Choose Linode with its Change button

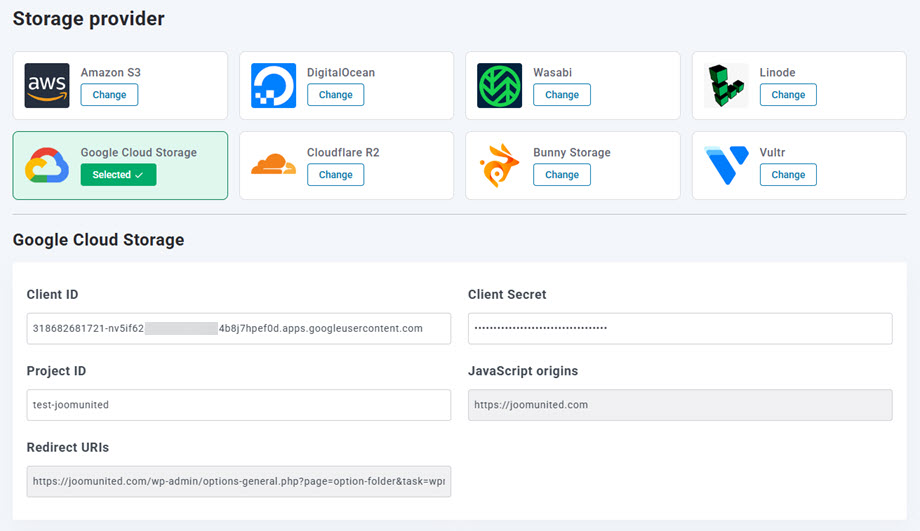click(x=788, y=95)
